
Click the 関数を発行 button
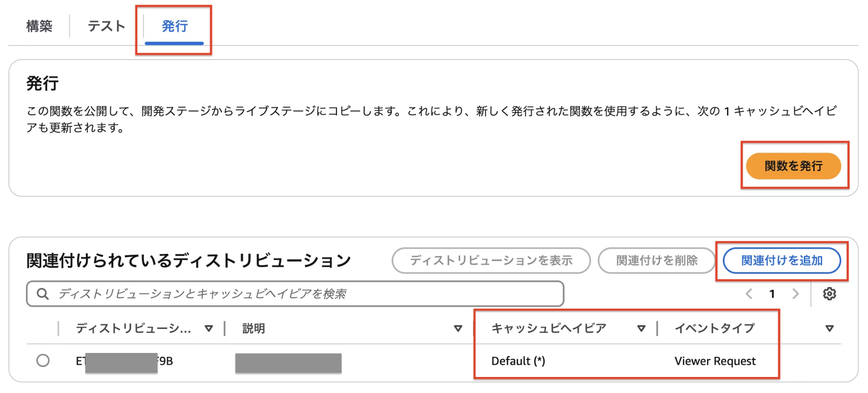(x=793, y=166)
